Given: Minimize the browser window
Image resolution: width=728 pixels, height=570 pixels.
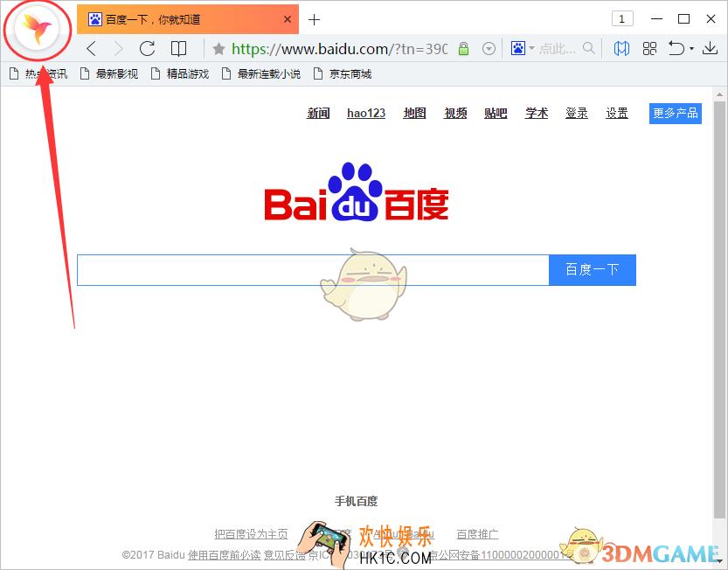Looking at the screenshot, I should (656, 19).
